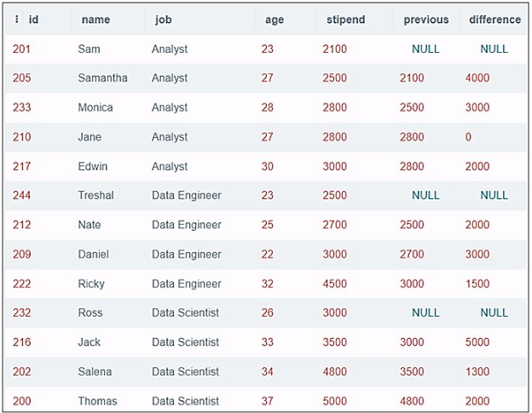Screen dimensions: 532x413
Task: Select the stipend column header
Action: point(345,20)
